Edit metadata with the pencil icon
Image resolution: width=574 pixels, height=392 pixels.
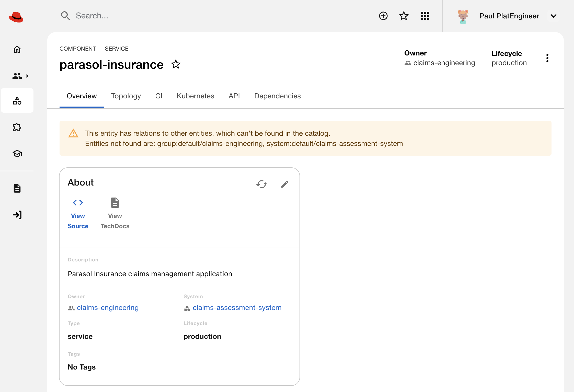[x=285, y=184]
